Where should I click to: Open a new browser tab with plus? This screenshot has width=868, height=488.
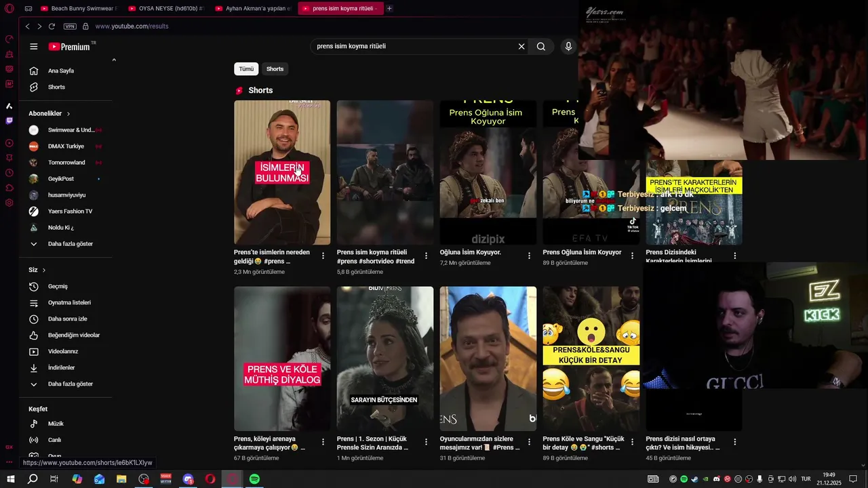pos(389,8)
